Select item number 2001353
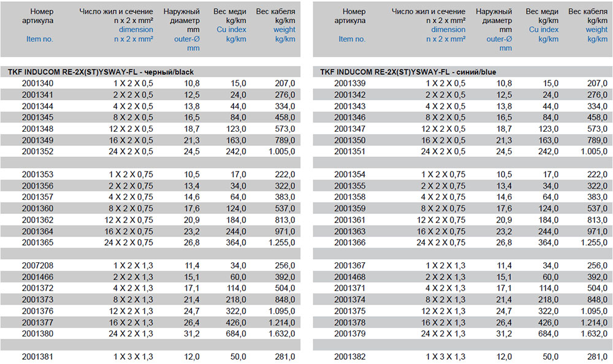Screen dimensions: 613x364 (x=37, y=175)
